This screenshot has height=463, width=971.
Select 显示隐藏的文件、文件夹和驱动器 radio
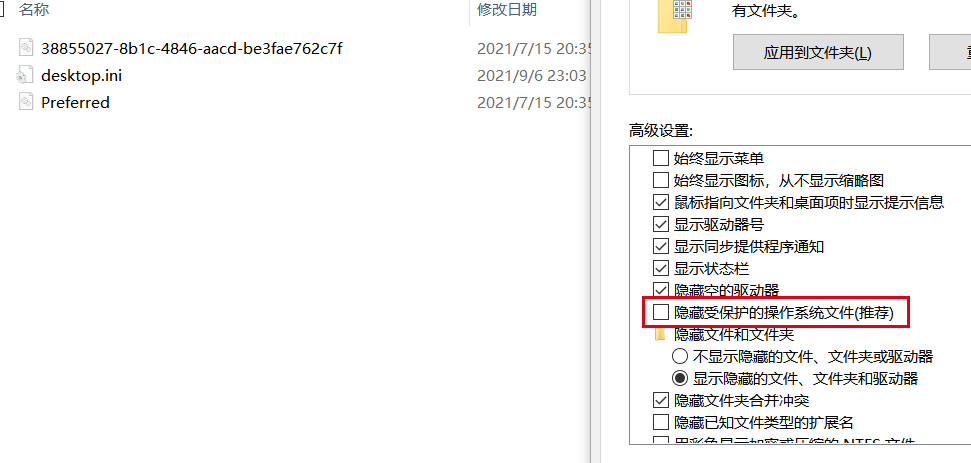point(680,378)
